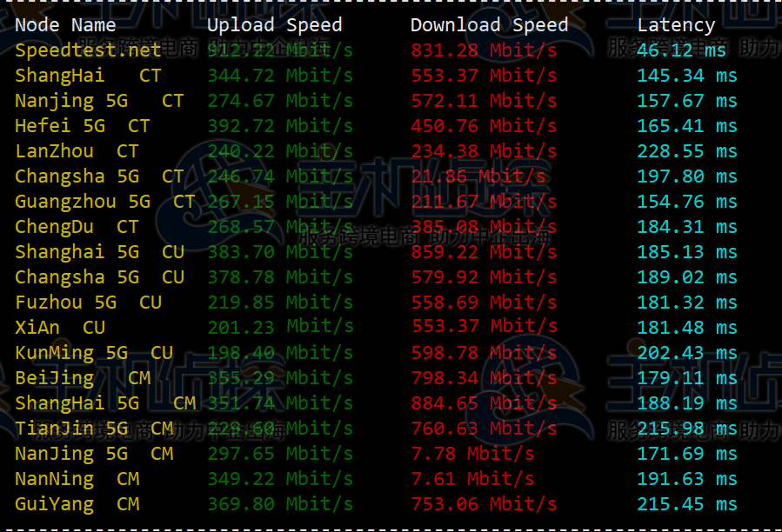Click the Node Name column header

[x=65, y=25]
